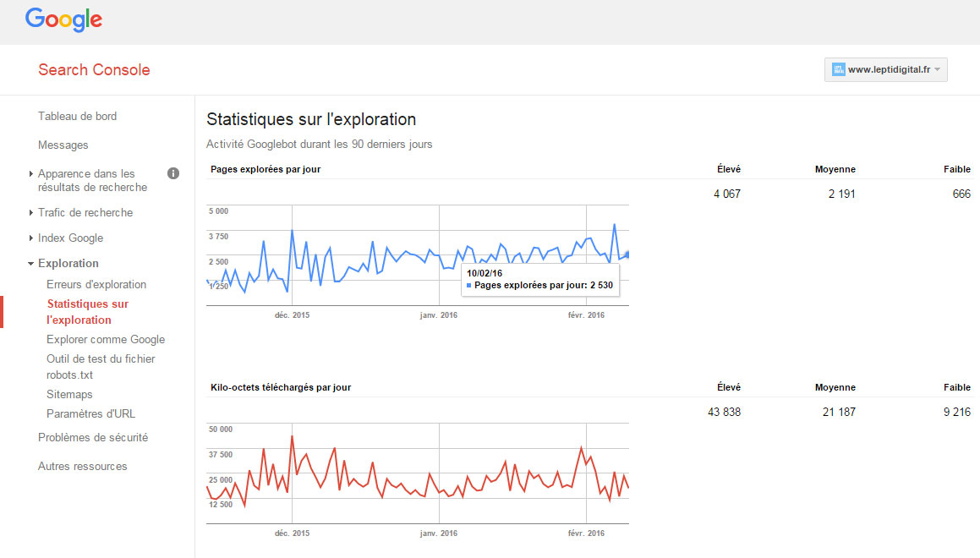The image size is (980, 558).
Task: Open Erreurs d'exploration
Action: point(96,284)
